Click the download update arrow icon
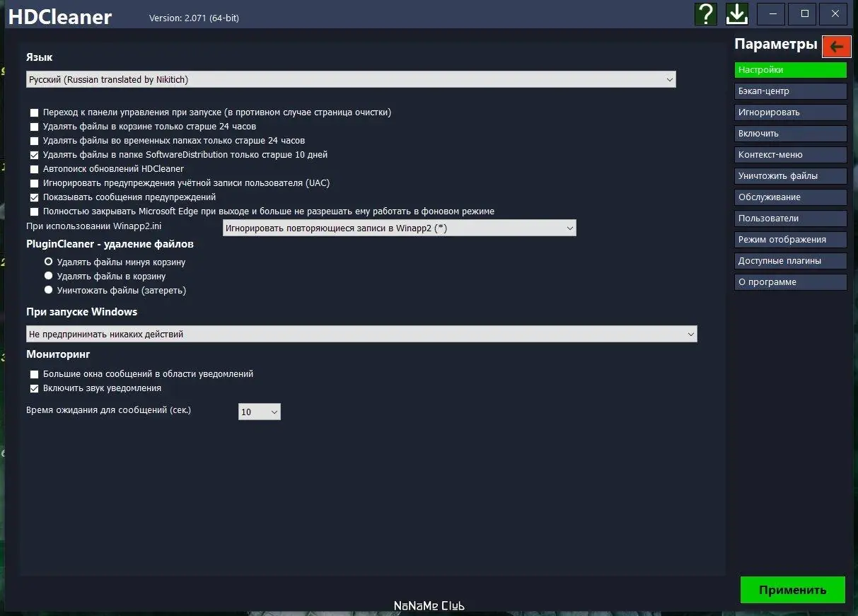 click(737, 13)
